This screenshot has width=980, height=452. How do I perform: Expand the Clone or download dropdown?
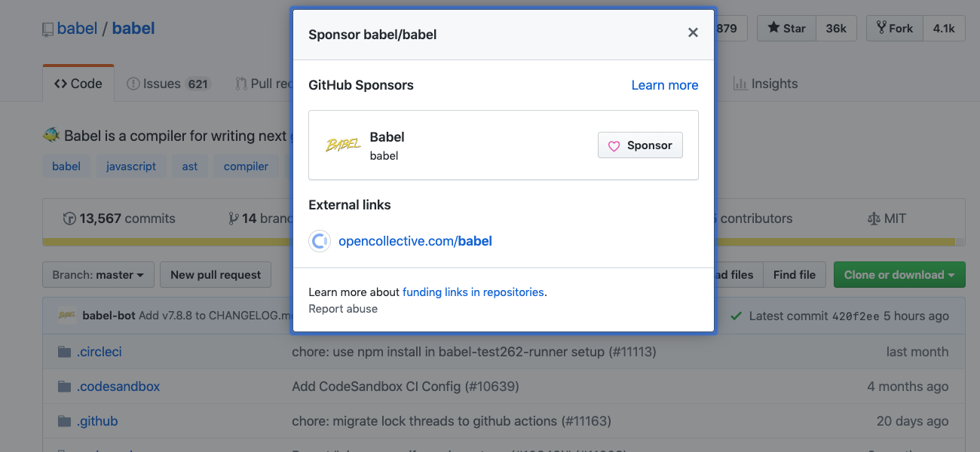pyautogui.click(x=899, y=274)
